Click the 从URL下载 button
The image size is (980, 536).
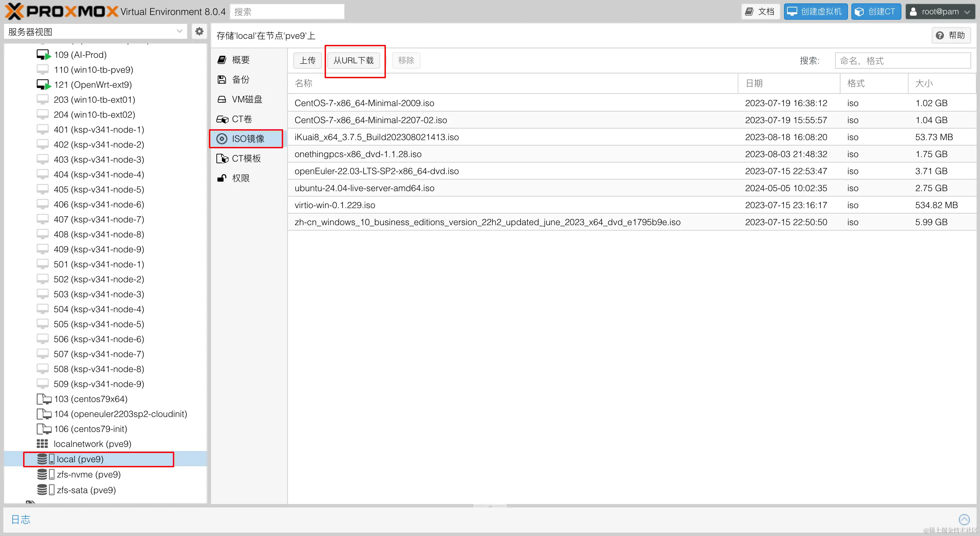point(354,61)
